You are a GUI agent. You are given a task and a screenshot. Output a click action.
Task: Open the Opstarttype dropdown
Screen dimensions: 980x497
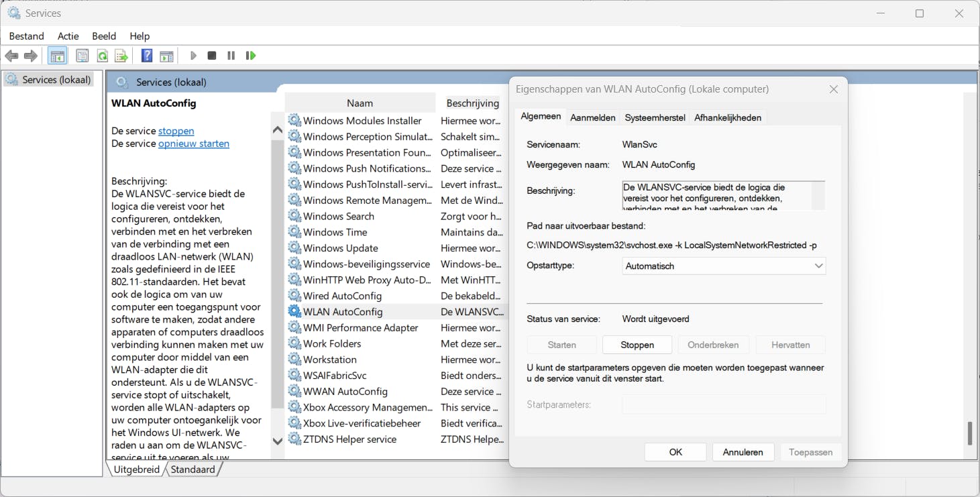pos(724,266)
